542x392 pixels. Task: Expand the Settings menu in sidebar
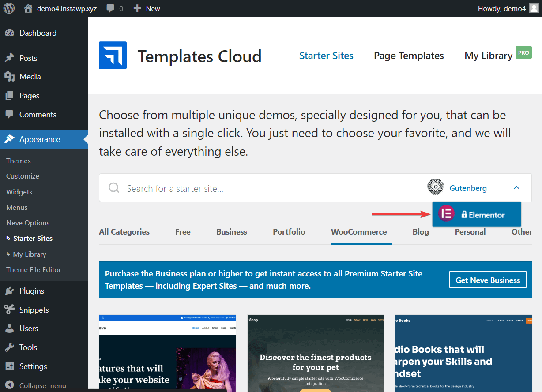(x=33, y=366)
